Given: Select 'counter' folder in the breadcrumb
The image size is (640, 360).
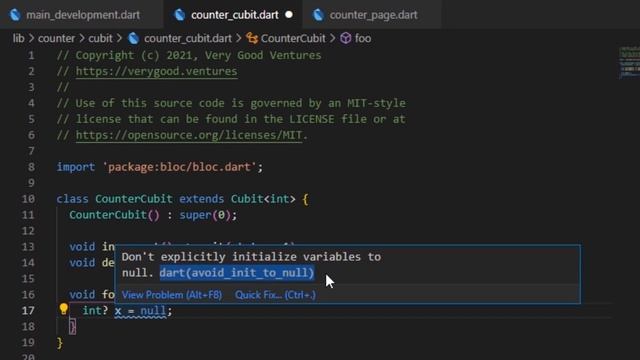Looking at the screenshot, I should point(56,38).
